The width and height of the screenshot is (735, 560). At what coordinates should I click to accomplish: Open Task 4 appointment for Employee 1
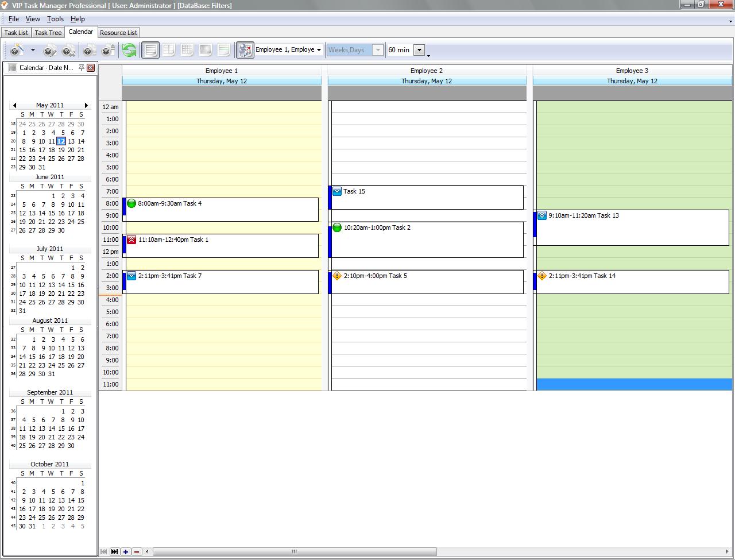pos(221,209)
